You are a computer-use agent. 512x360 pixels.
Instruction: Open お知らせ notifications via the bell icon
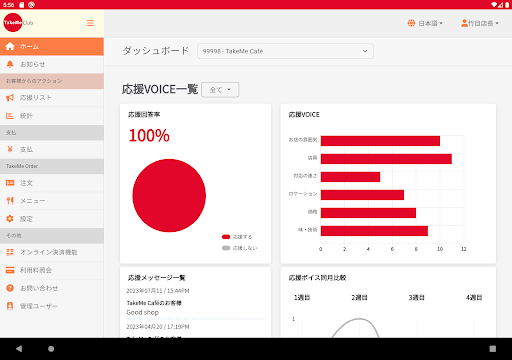click(x=10, y=64)
